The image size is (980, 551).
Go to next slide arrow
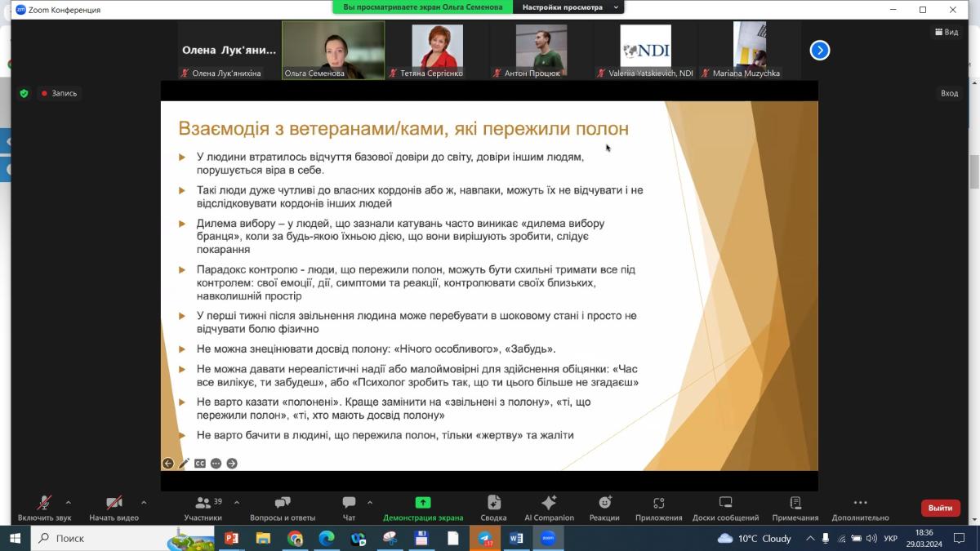(x=232, y=464)
